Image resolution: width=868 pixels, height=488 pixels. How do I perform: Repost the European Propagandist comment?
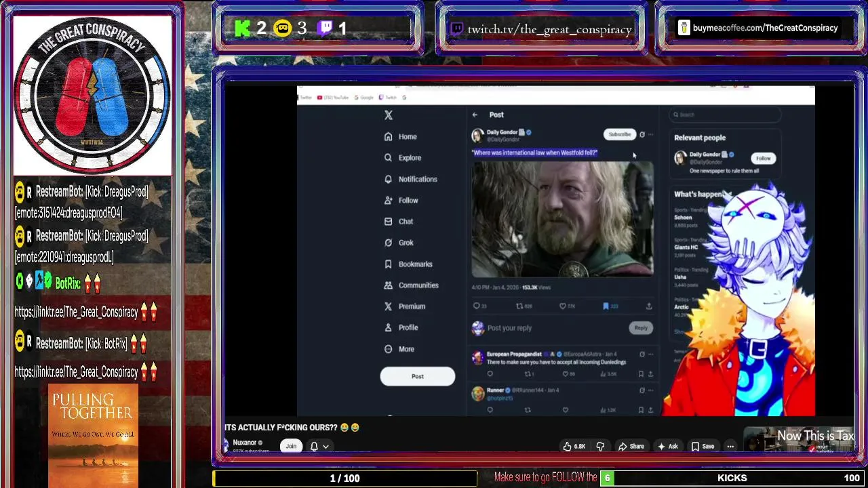click(x=528, y=373)
